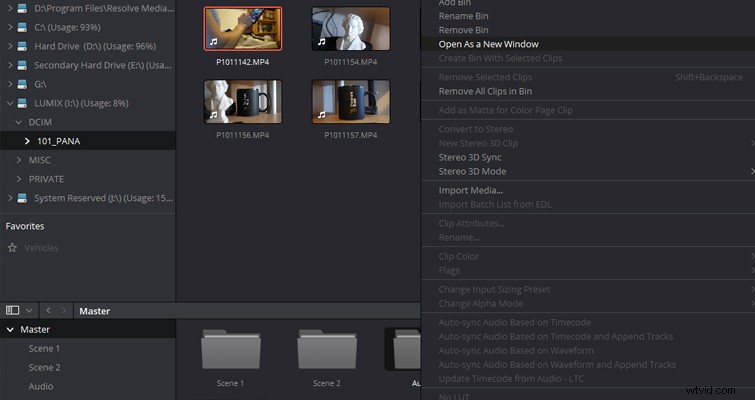
Task: Open the Stereo 3D Mode submenu
Action: tap(588, 171)
